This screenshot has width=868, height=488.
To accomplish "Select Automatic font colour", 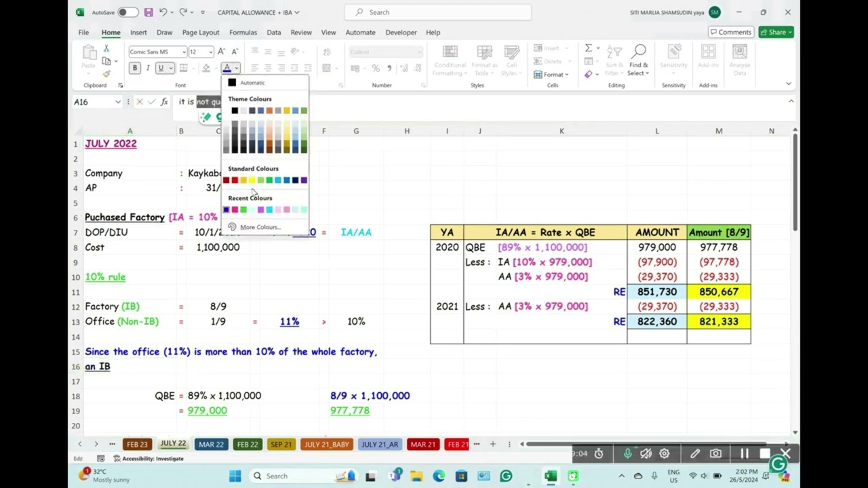I will pyautogui.click(x=252, y=83).
